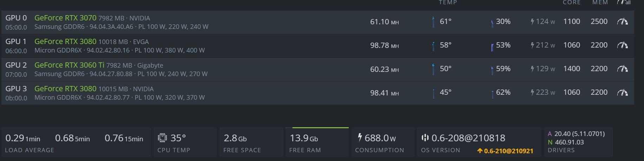
Task: Click GPU 3's overclock speedometer icon
Action: (x=622, y=93)
